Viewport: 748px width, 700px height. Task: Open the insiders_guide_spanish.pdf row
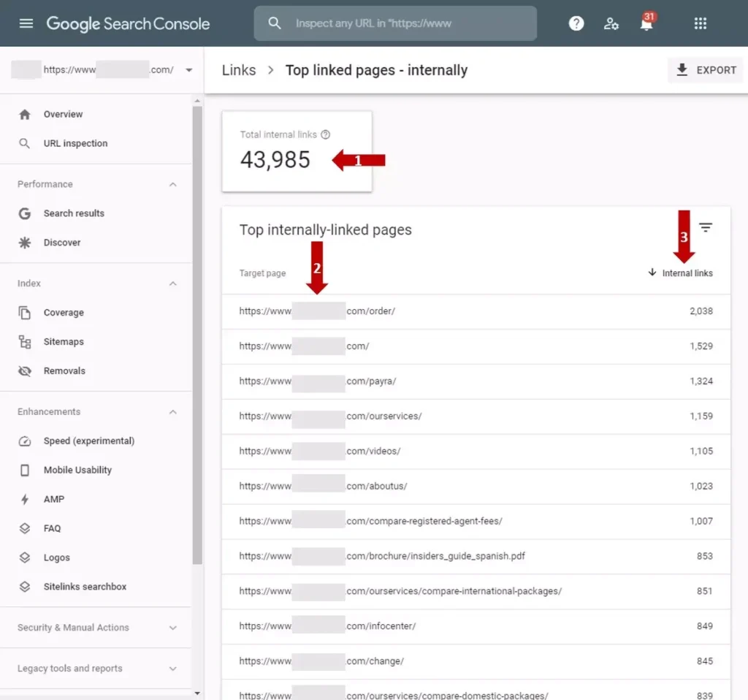click(x=476, y=557)
